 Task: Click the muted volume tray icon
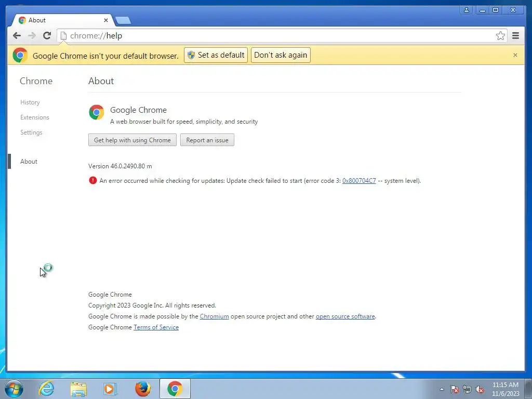pos(480,389)
